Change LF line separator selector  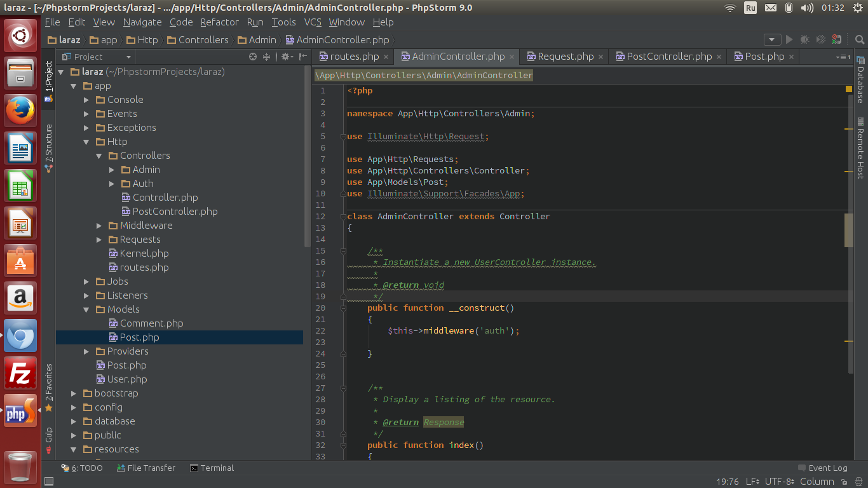754,482
